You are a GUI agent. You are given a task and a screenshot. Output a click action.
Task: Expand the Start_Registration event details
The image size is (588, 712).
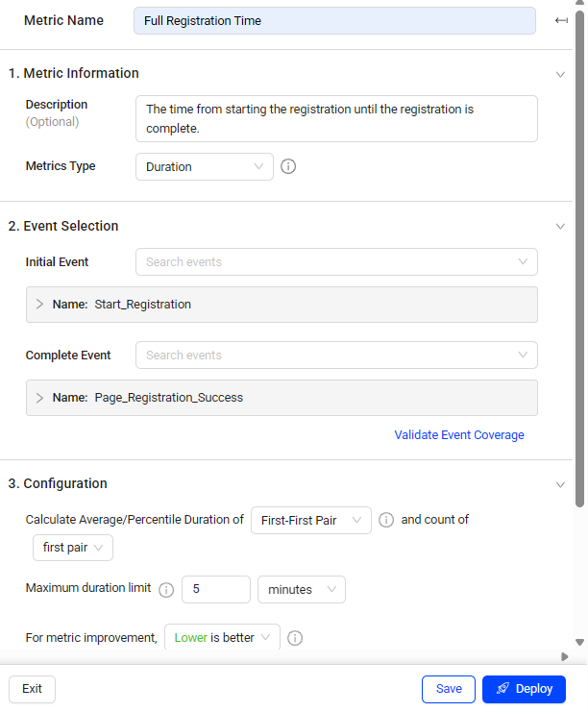40,305
